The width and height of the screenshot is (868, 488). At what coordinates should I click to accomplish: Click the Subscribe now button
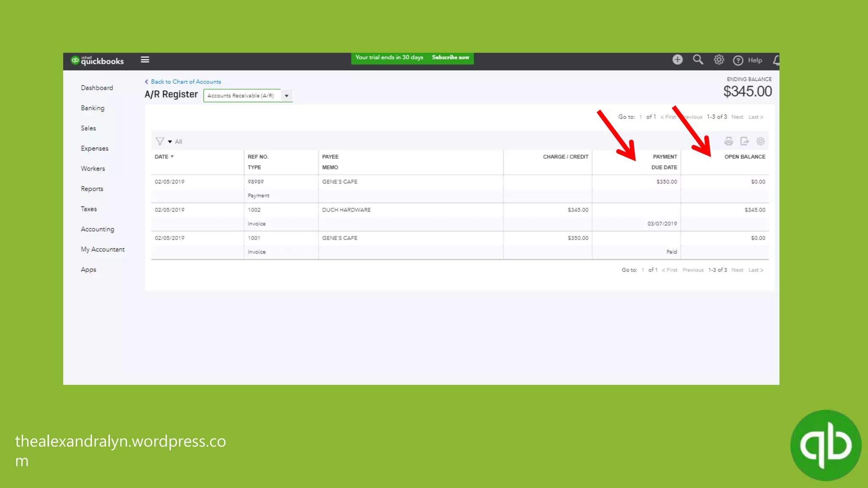(450, 58)
